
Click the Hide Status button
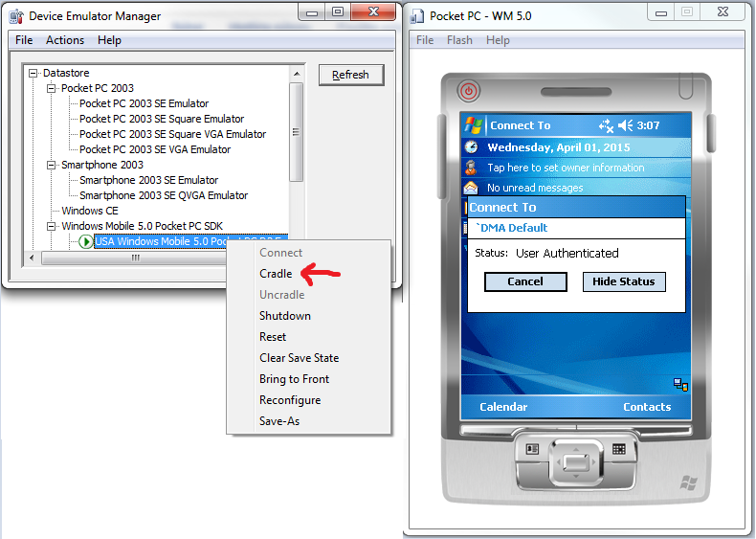(624, 281)
